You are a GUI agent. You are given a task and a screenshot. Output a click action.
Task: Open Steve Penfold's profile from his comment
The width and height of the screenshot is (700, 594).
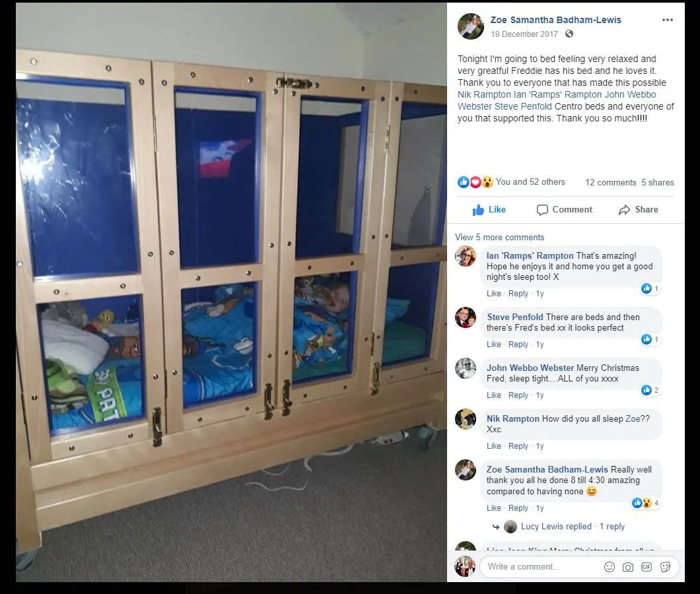[x=514, y=317]
